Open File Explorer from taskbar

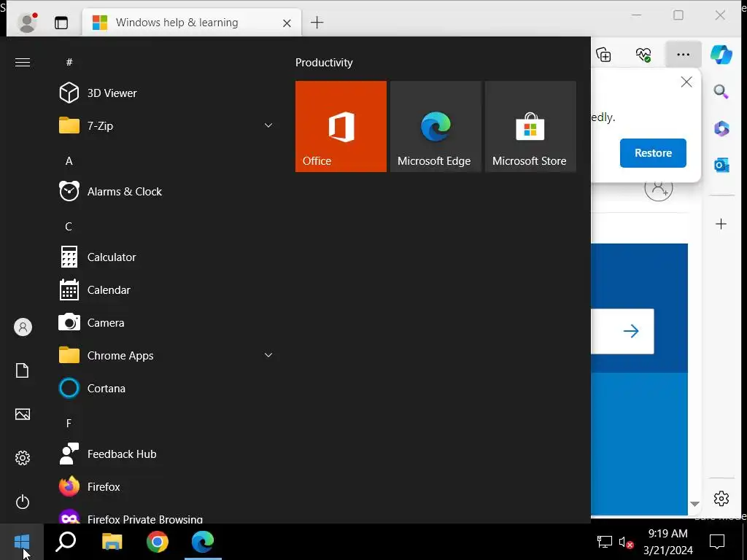point(112,542)
